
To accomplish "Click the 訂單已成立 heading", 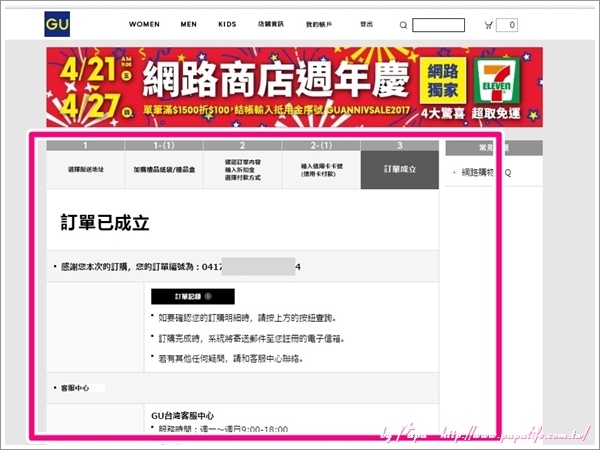I will 105,223.
